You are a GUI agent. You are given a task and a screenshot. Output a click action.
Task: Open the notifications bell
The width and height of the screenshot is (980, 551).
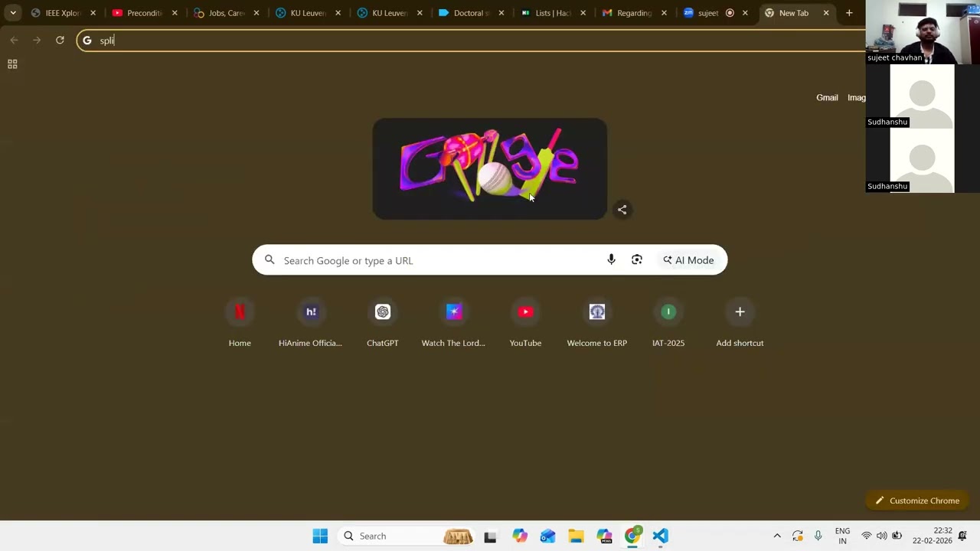point(963,536)
